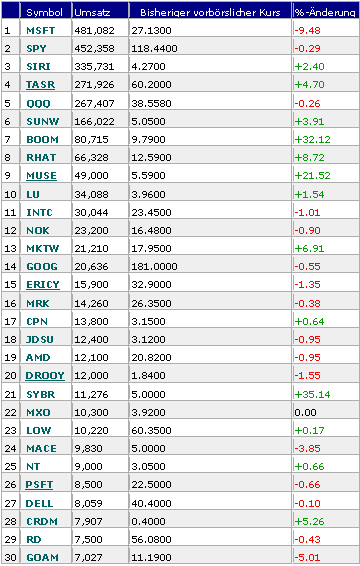Click Bisheriger vorbörslicher Kurs header
Viewport: 360px width, 566px height.
pos(210,13)
